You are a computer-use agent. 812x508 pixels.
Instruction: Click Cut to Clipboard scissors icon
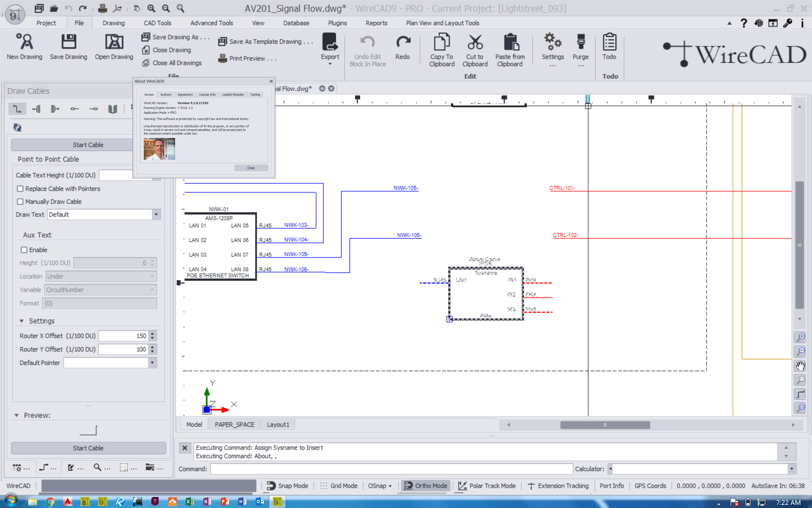coord(475,42)
